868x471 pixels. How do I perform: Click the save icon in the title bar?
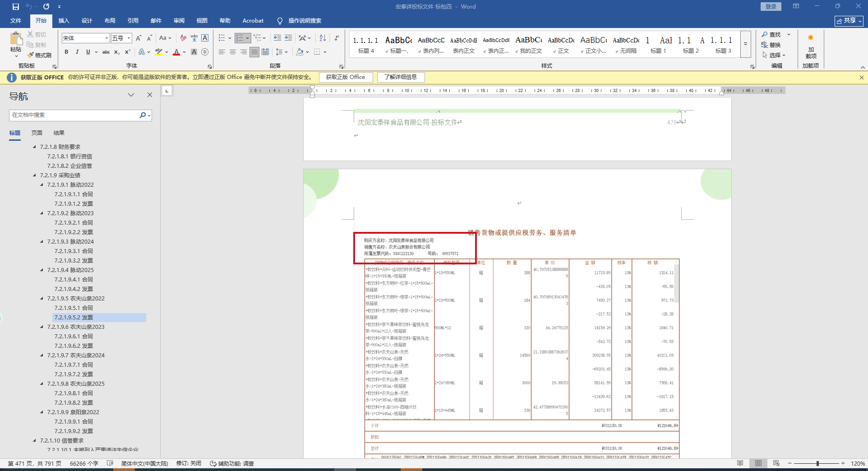[15, 6]
